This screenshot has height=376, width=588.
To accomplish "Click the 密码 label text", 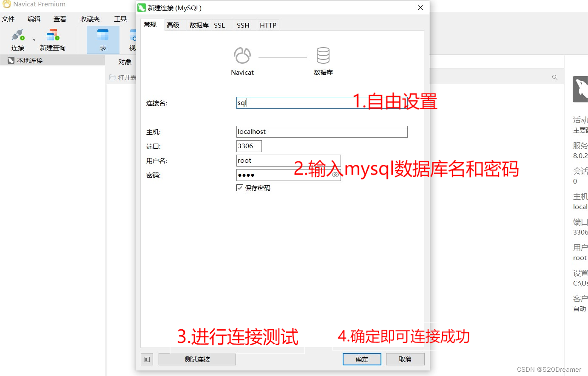I will tap(153, 175).
